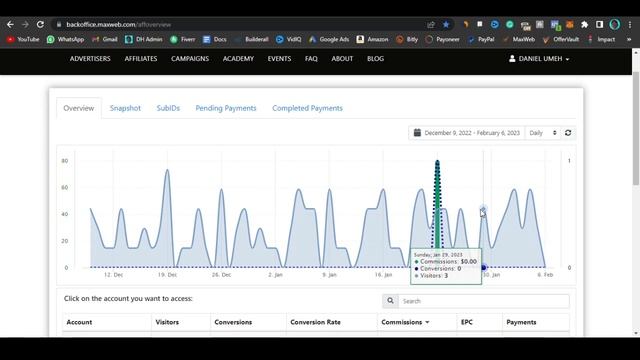
Task: Open the BLOG nav menu item
Action: (375, 59)
